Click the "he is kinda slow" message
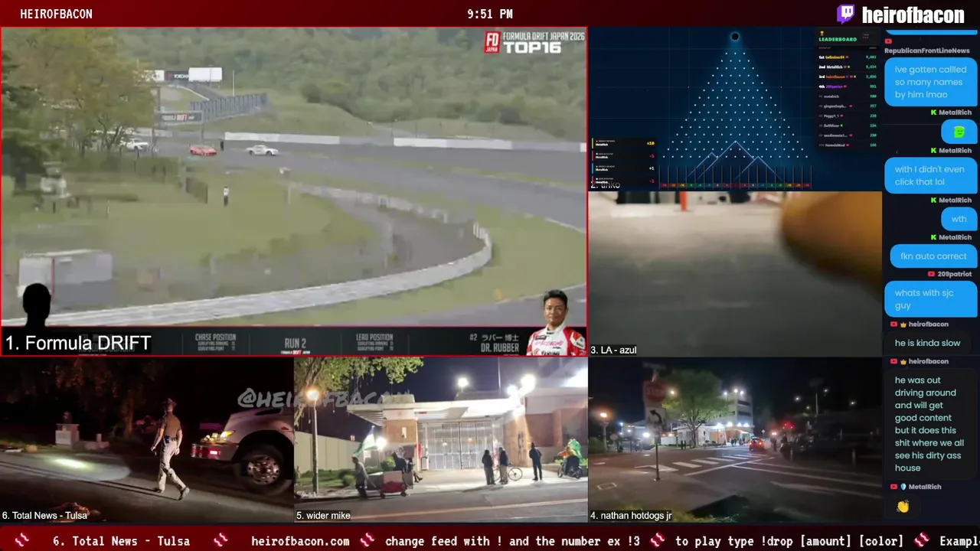980x551 pixels. pos(927,343)
